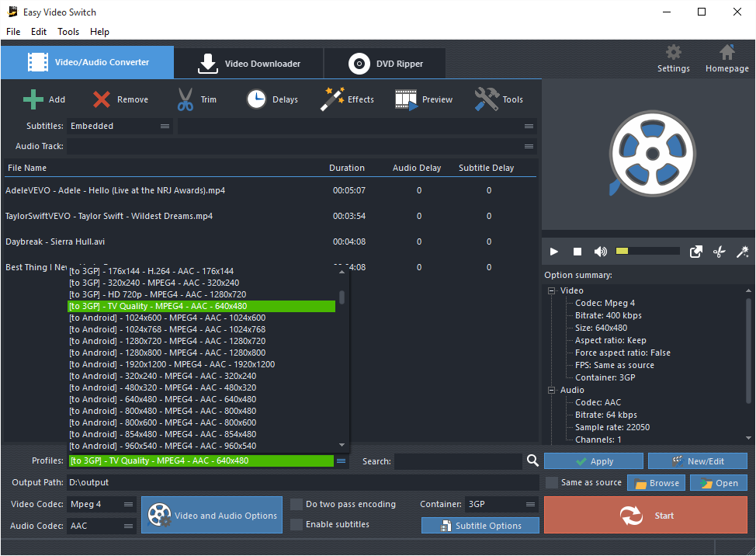Viewport: 756px width, 556px height.
Task: Expand the Video Codec dropdown
Action: click(x=102, y=505)
